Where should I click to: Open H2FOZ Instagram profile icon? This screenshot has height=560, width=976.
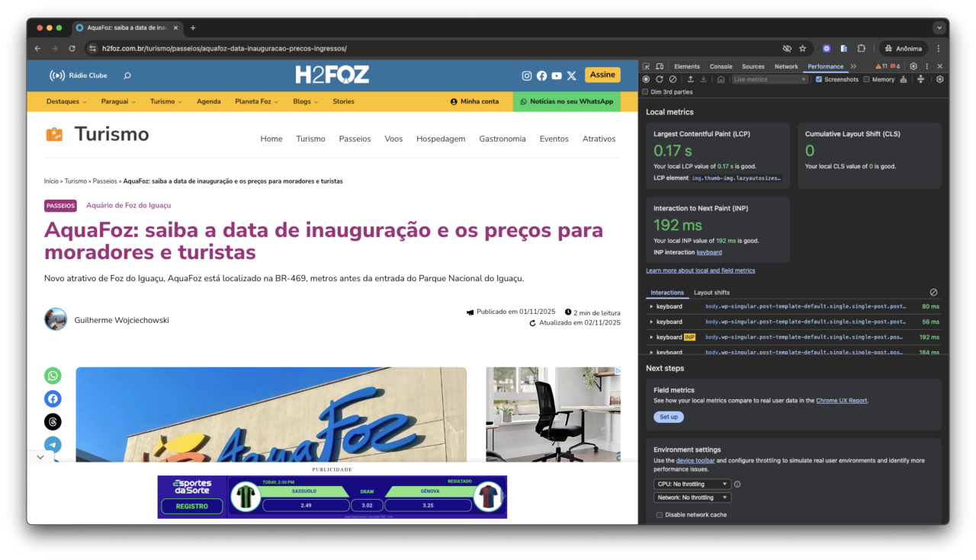click(x=526, y=75)
